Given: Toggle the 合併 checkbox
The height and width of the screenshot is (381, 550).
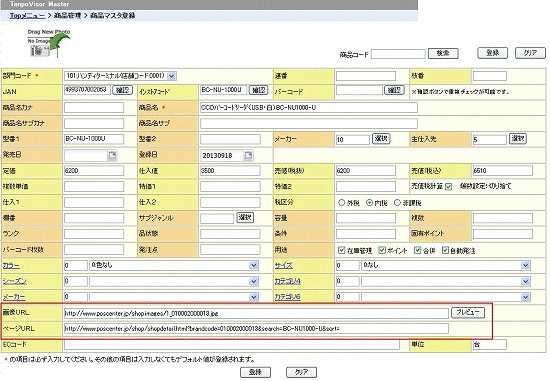Looking at the screenshot, I should pyautogui.click(x=417, y=250).
